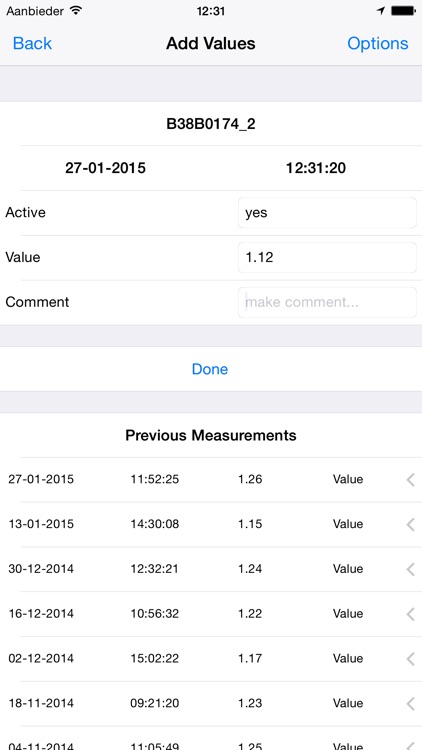The image size is (422, 750).
Task: Tap Value label in 1.26 row
Action: pos(348,479)
